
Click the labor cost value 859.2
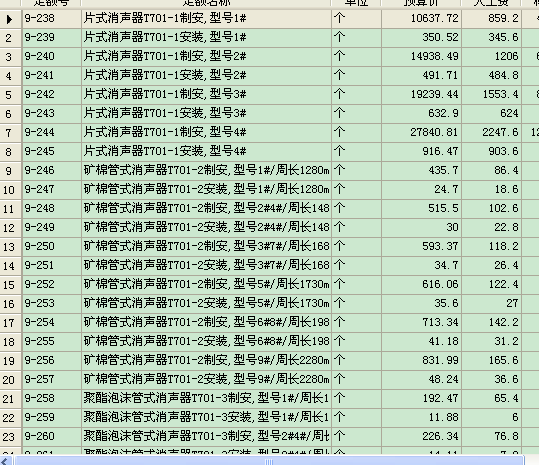point(503,19)
